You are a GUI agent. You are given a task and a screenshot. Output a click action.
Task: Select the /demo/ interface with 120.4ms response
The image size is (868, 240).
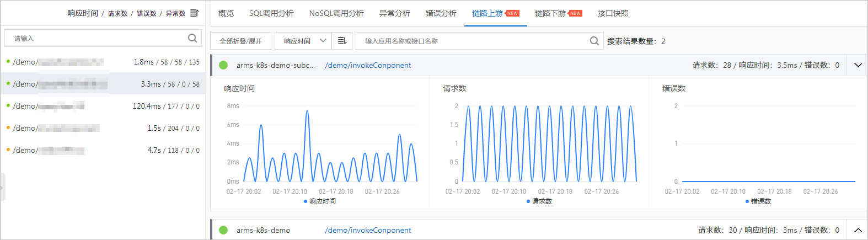103,106
